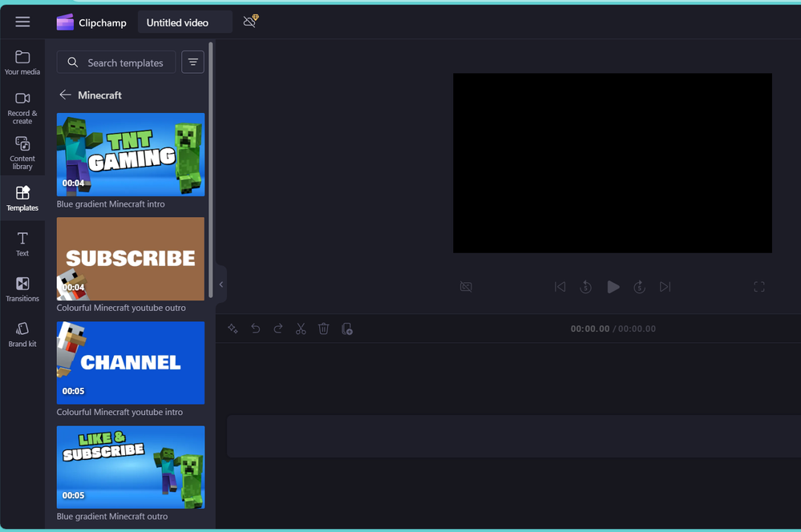The image size is (801, 532).
Task: Play the video preview
Action: [613, 287]
